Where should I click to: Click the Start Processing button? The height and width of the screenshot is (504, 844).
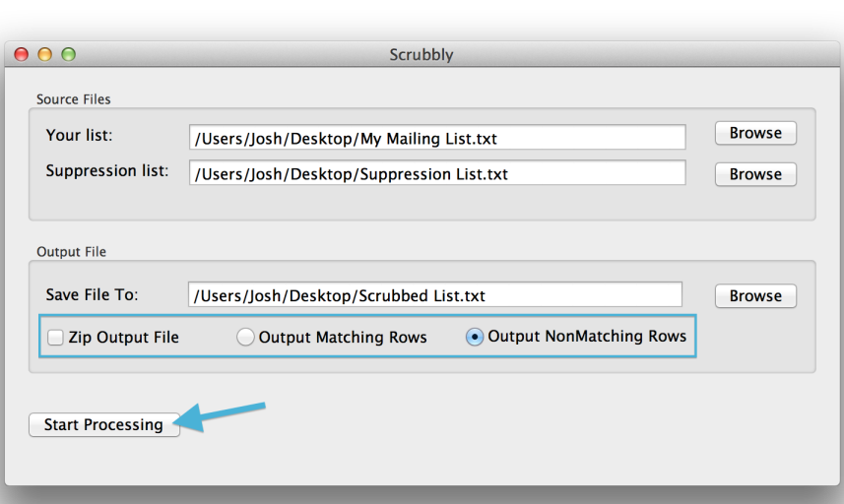pyautogui.click(x=103, y=425)
